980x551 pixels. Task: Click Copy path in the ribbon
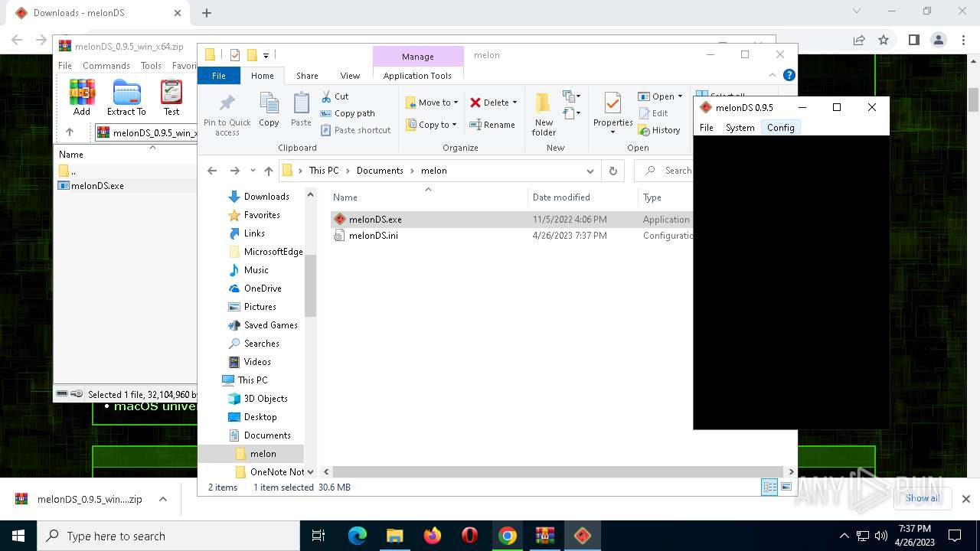pos(348,113)
